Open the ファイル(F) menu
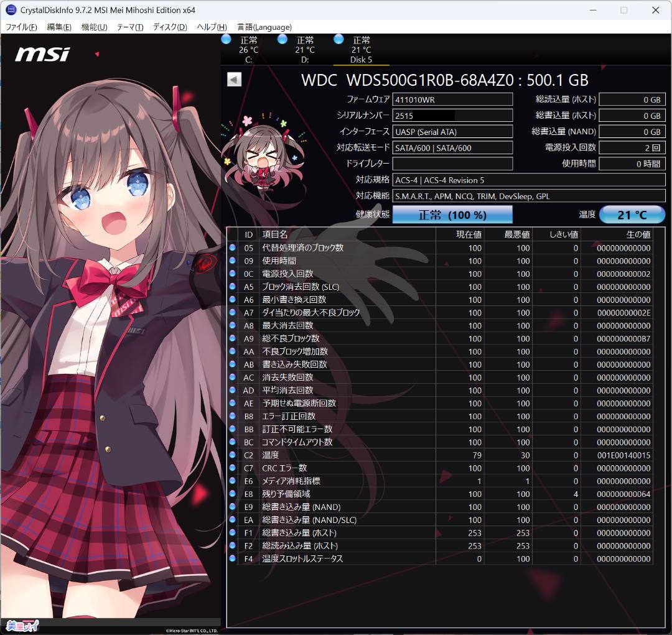672x635 pixels. [21, 27]
